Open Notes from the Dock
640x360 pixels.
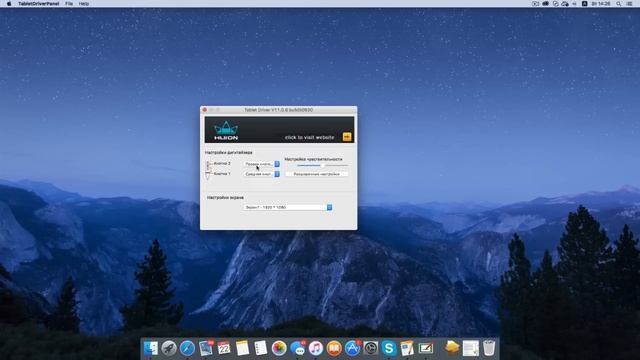pos(242,348)
